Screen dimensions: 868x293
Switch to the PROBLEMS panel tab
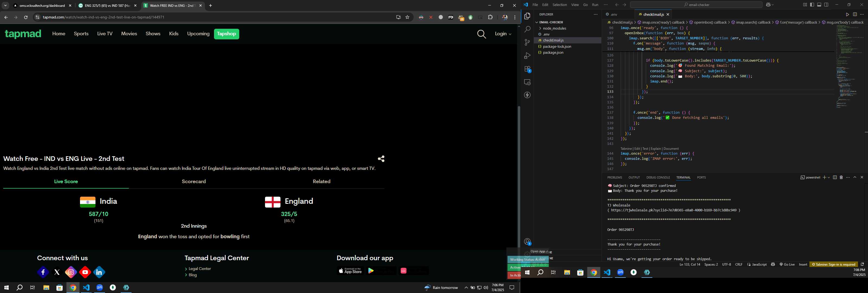(615, 177)
